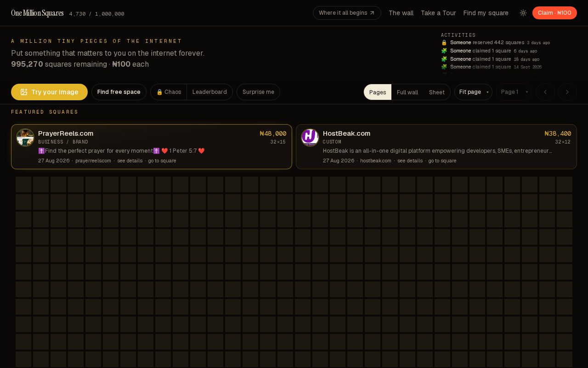This screenshot has height=368, width=588.
Task: Switch to the Sheet view
Action: pos(437,92)
